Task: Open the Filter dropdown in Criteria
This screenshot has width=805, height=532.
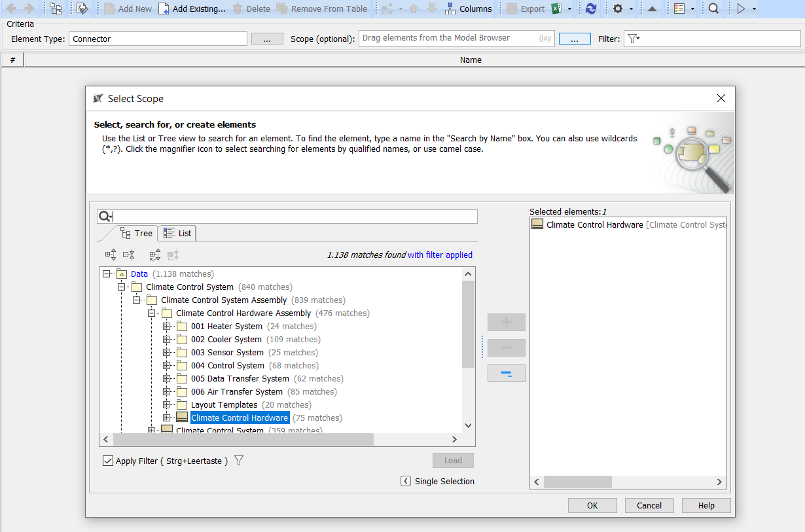Action: 634,39
